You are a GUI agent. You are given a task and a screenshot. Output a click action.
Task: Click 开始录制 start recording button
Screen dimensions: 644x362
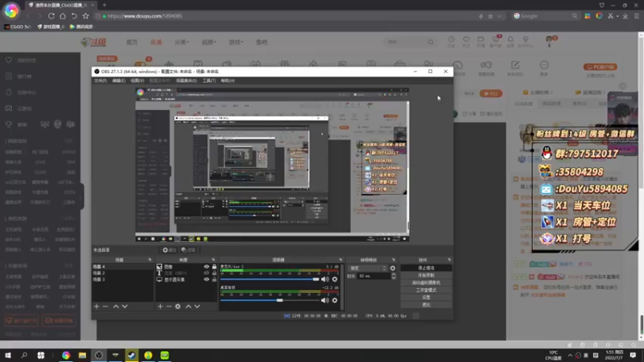point(426,275)
